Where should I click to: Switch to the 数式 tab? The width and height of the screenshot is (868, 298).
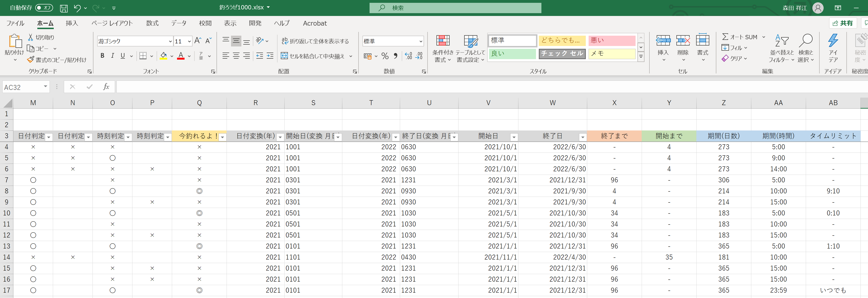(x=152, y=23)
